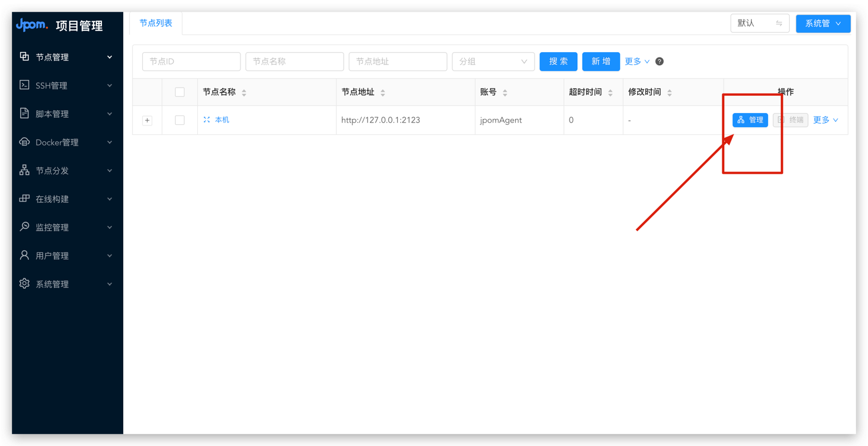The height and width of the screenshot is (446, 868).
Task: Switch to the 节点列表 tab
Action: coord(156,23)
